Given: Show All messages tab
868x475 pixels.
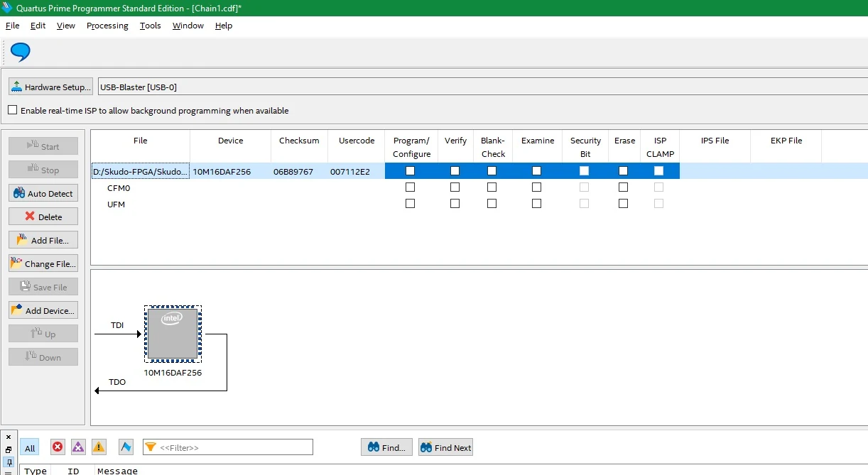Looking at the screenshot, I should coord(30,447).
